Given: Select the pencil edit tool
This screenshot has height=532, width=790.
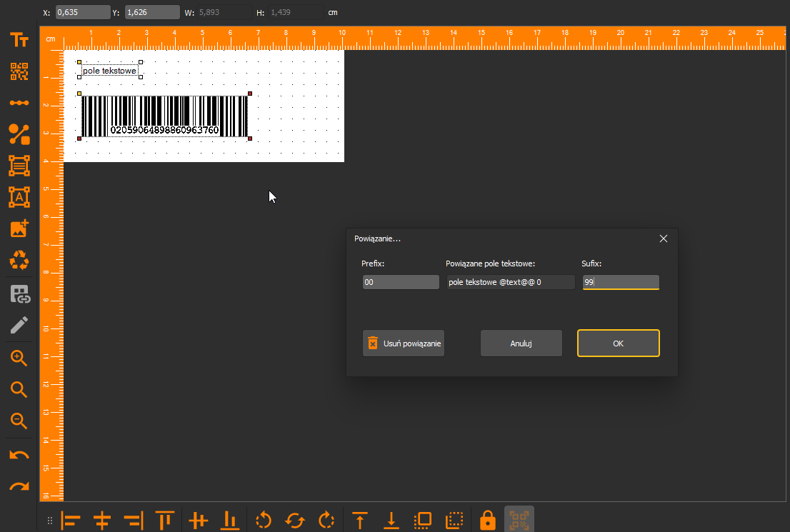Looking at the screenshot, I should pyautogui.click(x=19, y=325).
